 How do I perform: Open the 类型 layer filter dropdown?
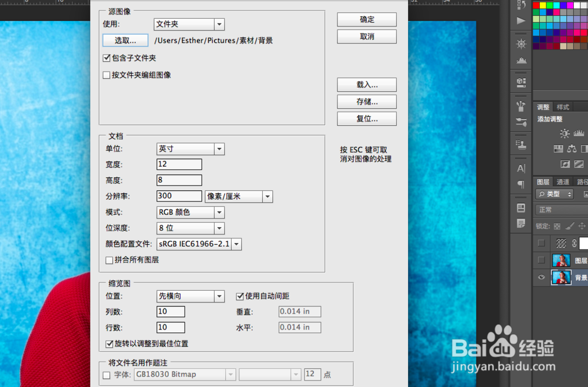pos(554,194)
